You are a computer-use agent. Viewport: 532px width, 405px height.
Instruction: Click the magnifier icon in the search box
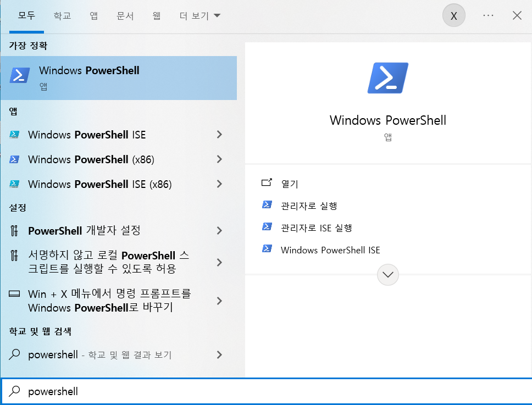pos(14,391)
